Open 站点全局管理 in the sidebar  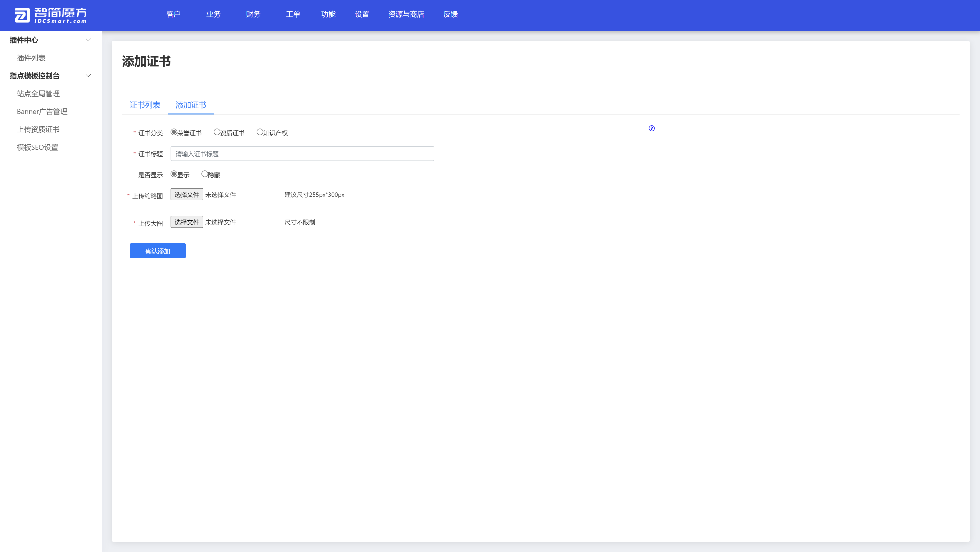coord(38,94)
